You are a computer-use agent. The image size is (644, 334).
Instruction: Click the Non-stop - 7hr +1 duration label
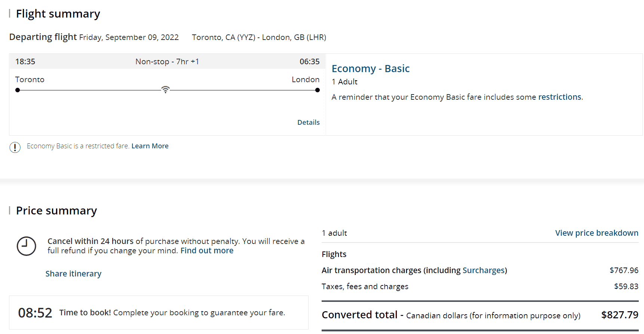[167, 62]
